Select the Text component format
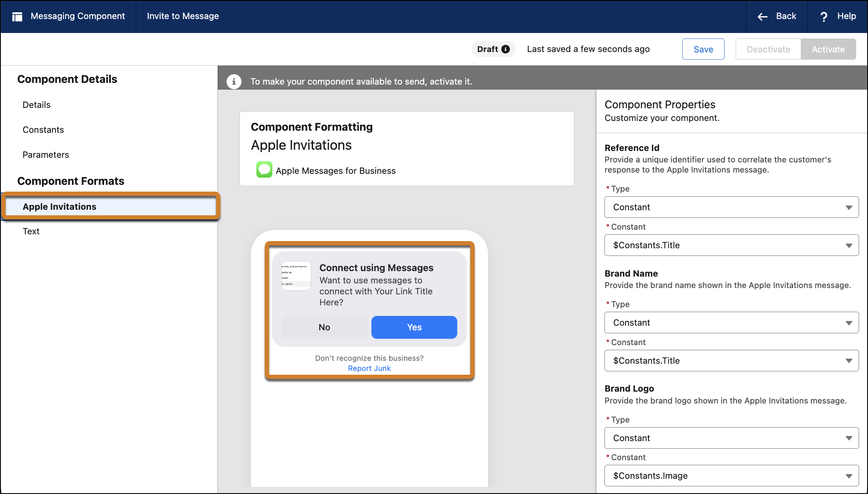Image resolution: width=868 pixels, height=494 pixels. tap(31, 231)
